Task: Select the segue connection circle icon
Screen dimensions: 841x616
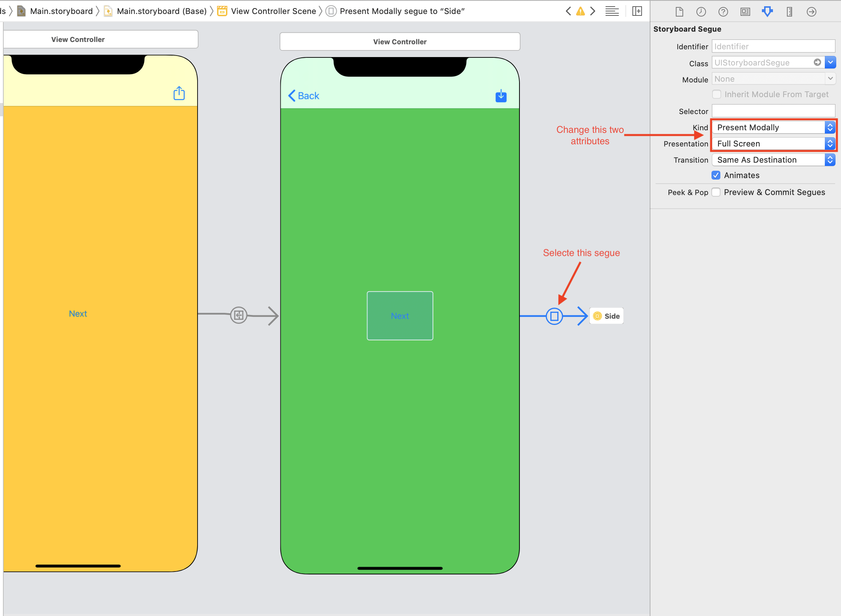Action: (554, 315)
